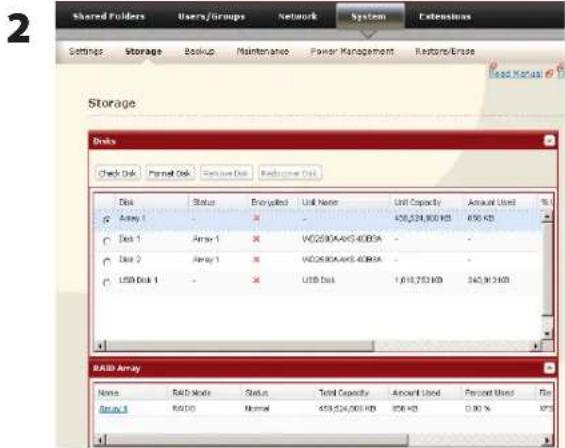This screenshot has width=565, height=448.
Task: Open the Shared Folders tab
Action: [108, 17]
